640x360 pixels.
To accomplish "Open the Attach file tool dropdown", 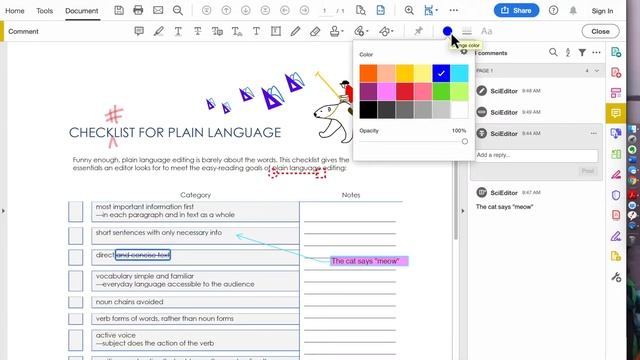I will (361, 31).
